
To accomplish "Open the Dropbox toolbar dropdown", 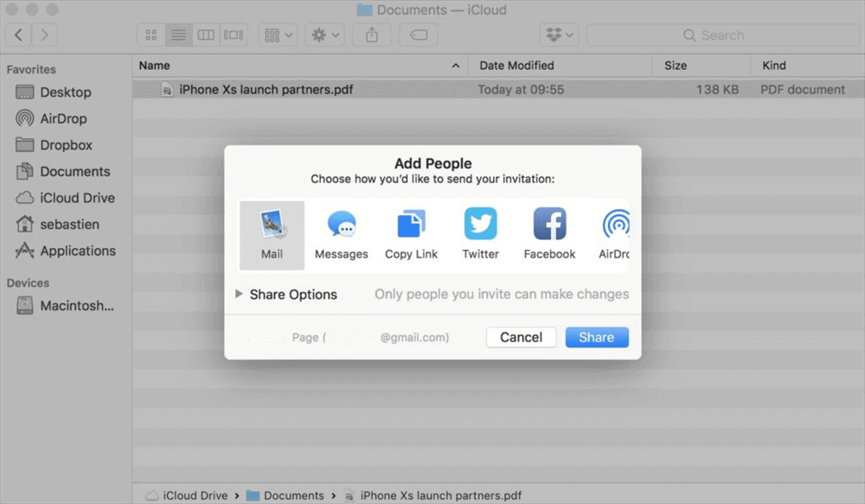I will point(559,35).
